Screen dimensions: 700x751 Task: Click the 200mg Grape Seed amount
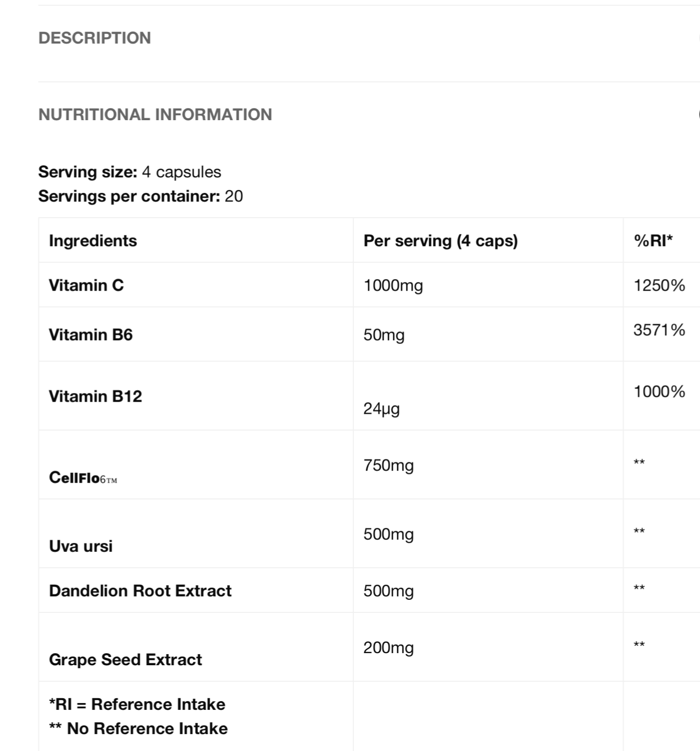[389, 648]
